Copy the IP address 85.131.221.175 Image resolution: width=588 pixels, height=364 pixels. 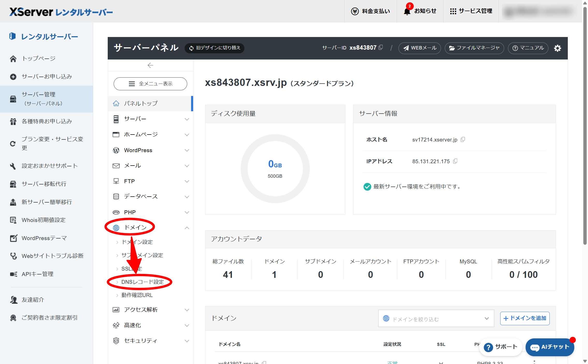(x=455, y=161)
